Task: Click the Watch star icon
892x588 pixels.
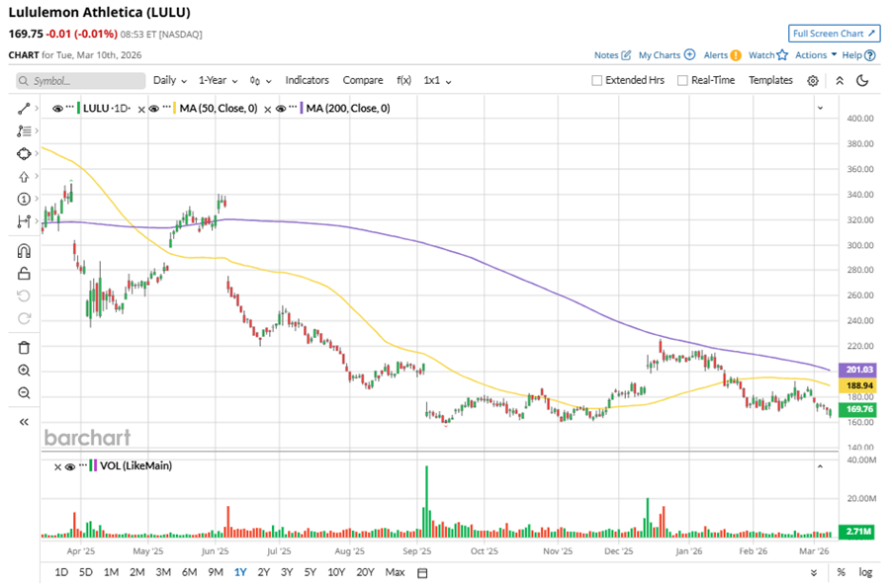Action: click(x=782, y=54)
